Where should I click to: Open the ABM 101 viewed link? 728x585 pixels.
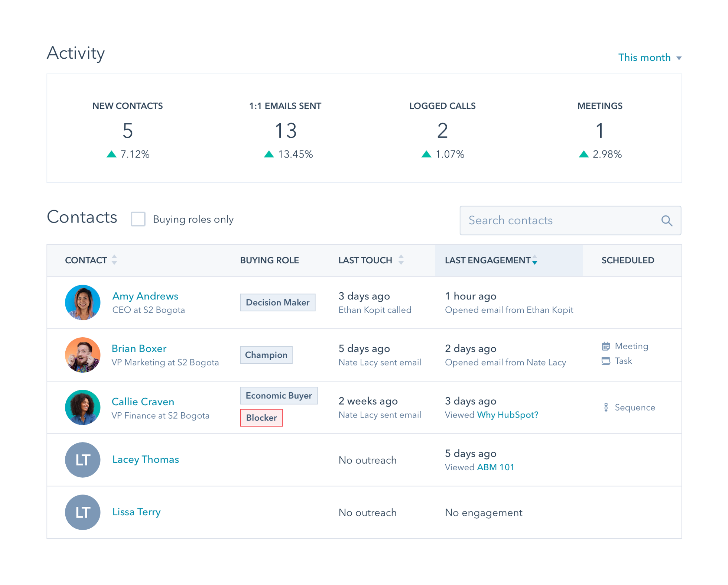pyautogui.click(x=495, y=467)
